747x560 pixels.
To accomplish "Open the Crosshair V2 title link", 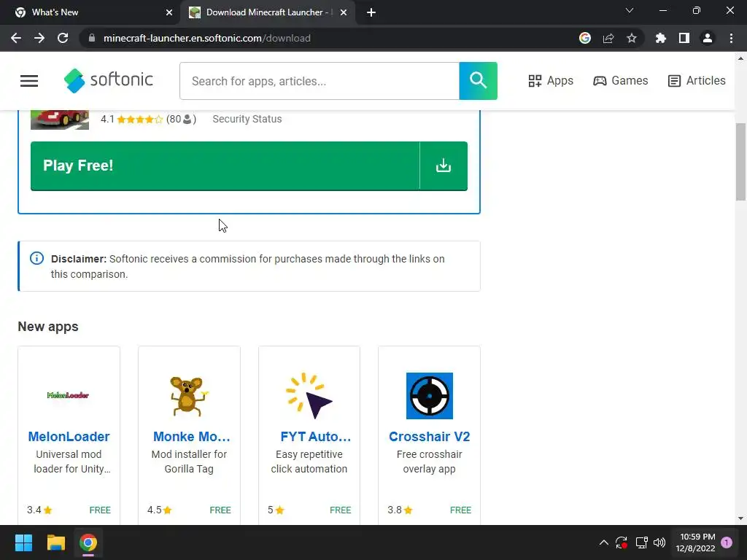I will [429, 437].
